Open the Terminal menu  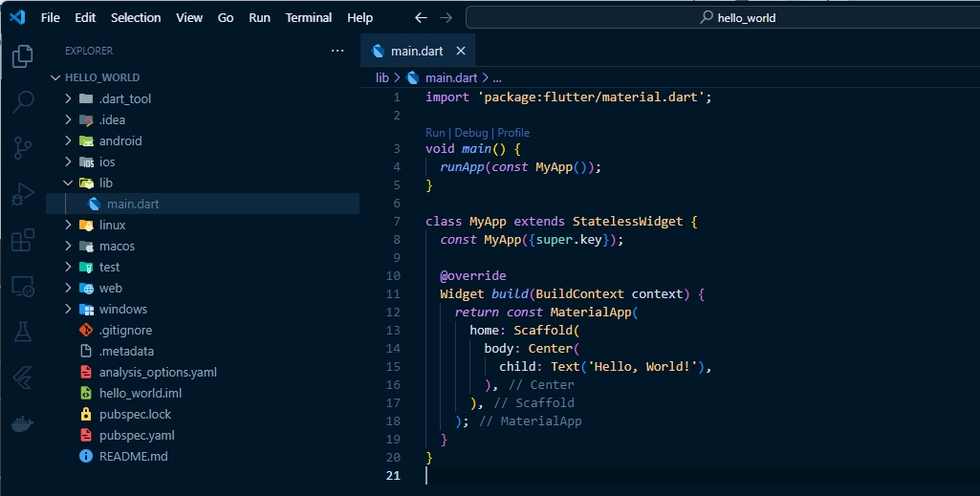308,17
